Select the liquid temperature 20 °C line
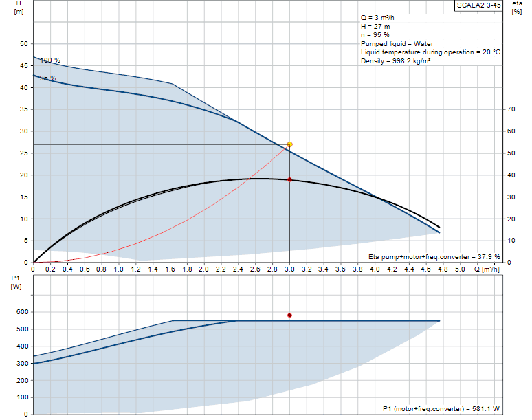The width and height of the screenshot is (532, 420). point(430,52)
